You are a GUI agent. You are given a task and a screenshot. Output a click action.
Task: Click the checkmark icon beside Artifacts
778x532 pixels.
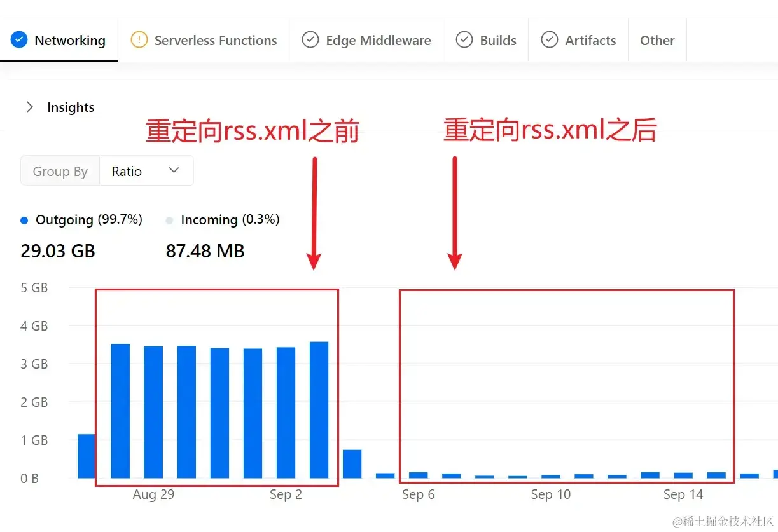coord(550,39)
